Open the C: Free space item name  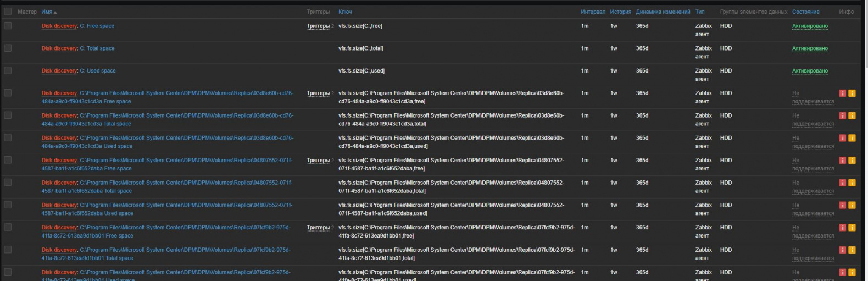click(x=97, y=26)
